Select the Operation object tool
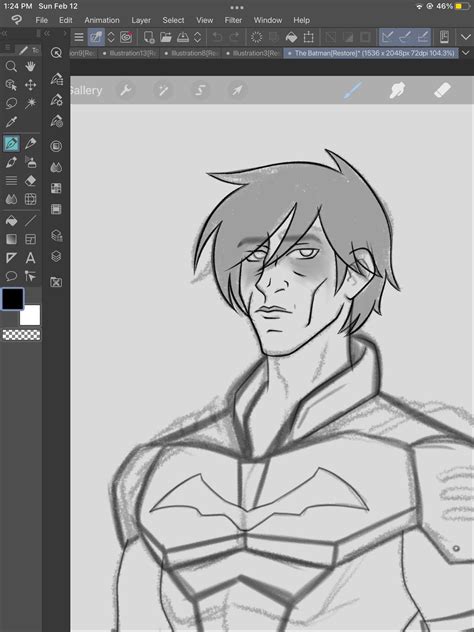Screen dimensions: 474x632 pyautogui.click(x=11, y=85)
